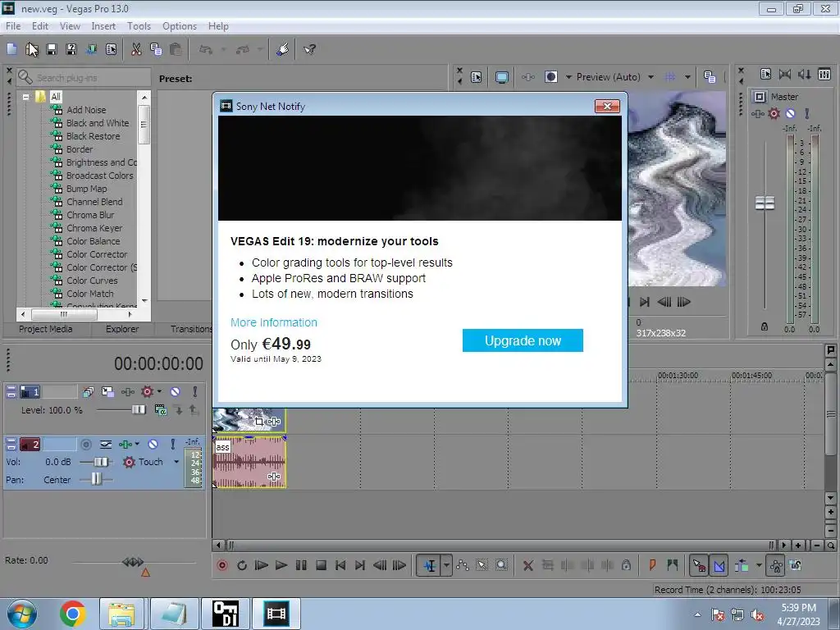Click the Paste clipboard icon
This screenshot has width=840, height=630.
pos(176,49)
